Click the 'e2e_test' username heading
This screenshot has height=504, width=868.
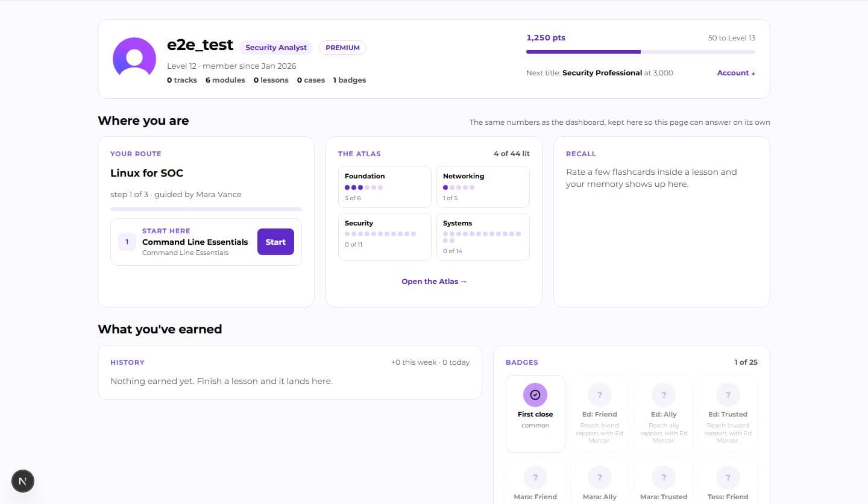click(200, 45)
